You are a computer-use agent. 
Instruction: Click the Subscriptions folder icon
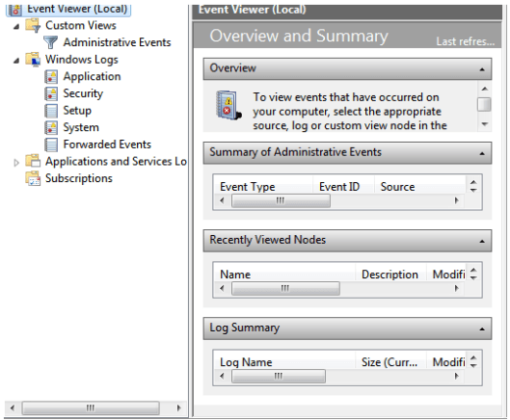pos(33,178)
